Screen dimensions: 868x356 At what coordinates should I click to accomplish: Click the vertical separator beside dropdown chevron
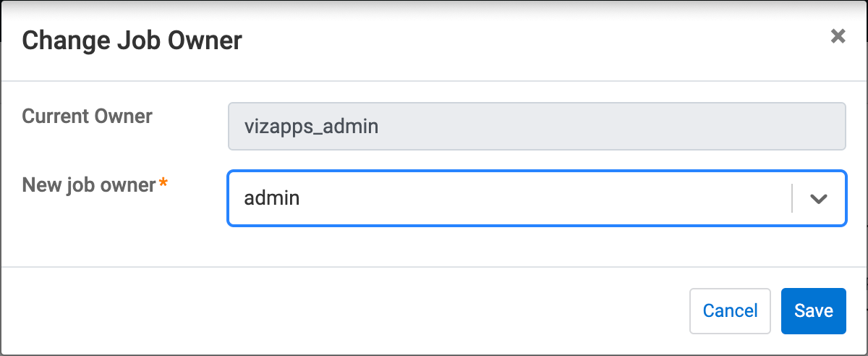click(x=792, y=198)
